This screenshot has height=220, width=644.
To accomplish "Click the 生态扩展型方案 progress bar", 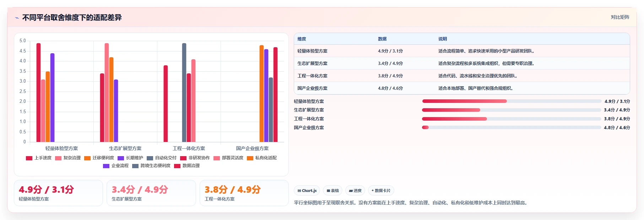I will [512, 110].
